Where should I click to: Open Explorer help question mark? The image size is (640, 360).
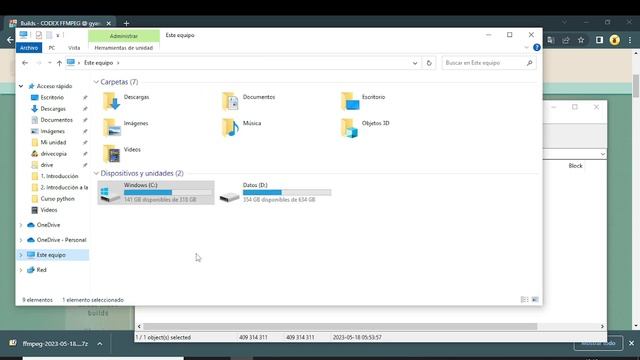click(x=537, y=48)
